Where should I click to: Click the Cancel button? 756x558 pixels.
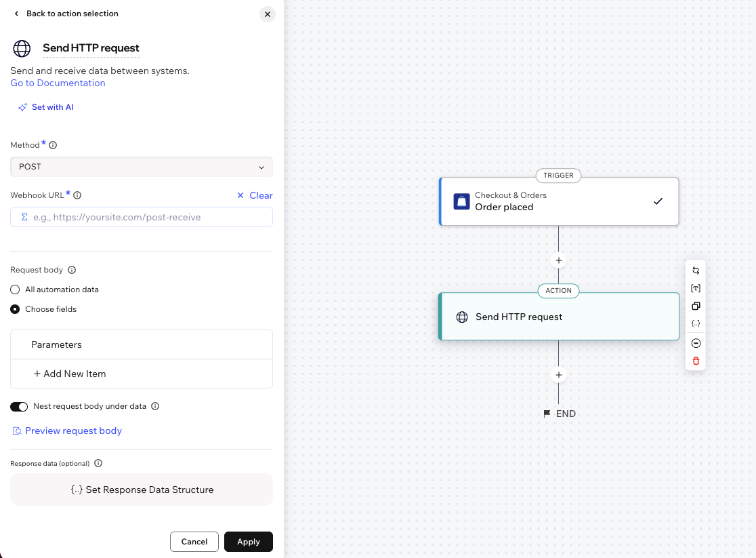(x=194, y=542)
